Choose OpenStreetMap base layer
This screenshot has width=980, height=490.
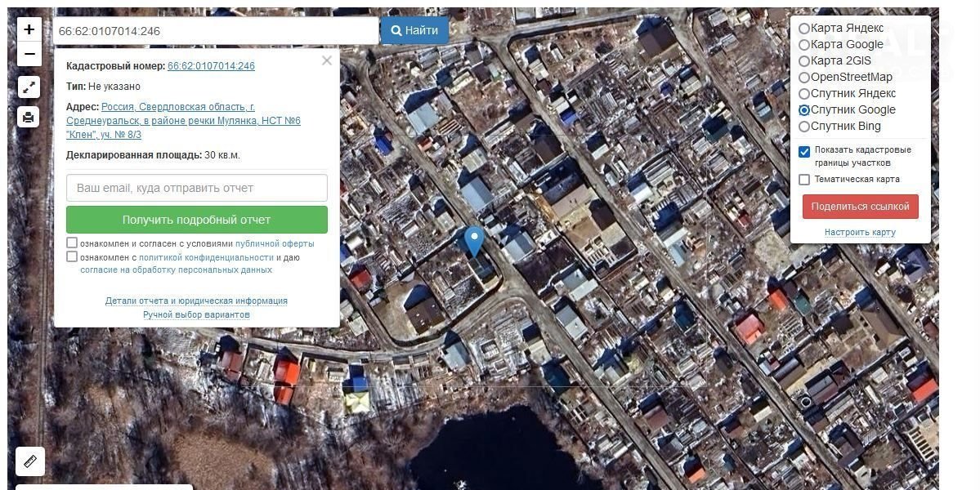(x=804, y=78)
